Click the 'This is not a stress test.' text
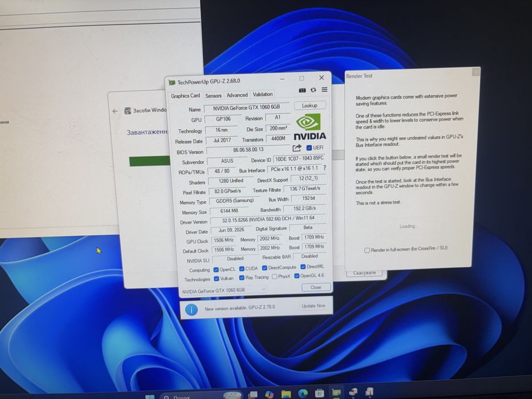This screenshot has width=532, height=399. tap(378, 203)
